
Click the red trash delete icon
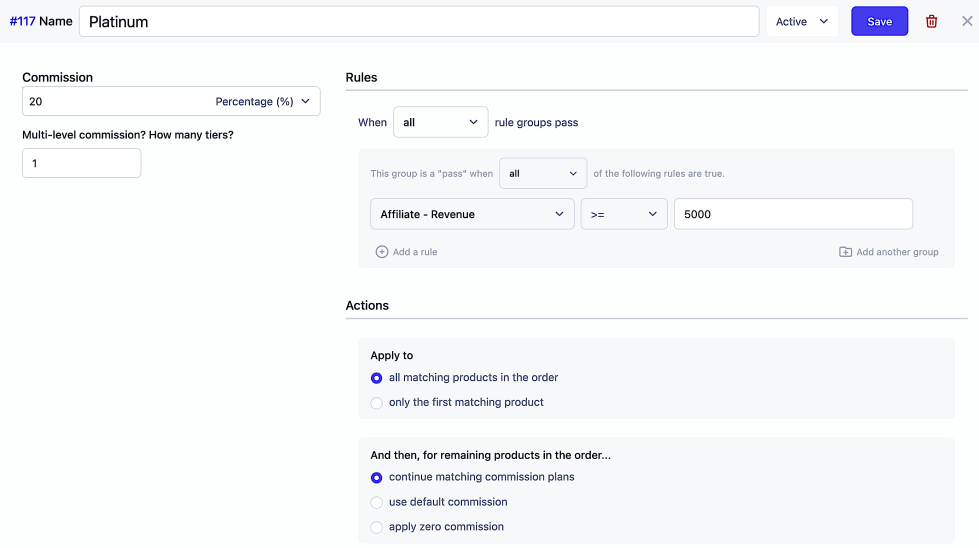pyautogui.click(x=931, y=22)
